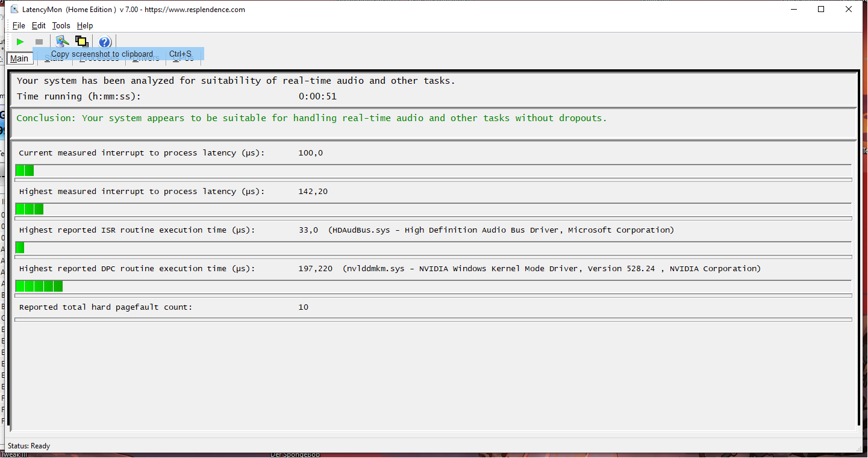The image size is (868, 458).
Task: Open the File menu
Action: pyautogui.click(x=19, y=25)
